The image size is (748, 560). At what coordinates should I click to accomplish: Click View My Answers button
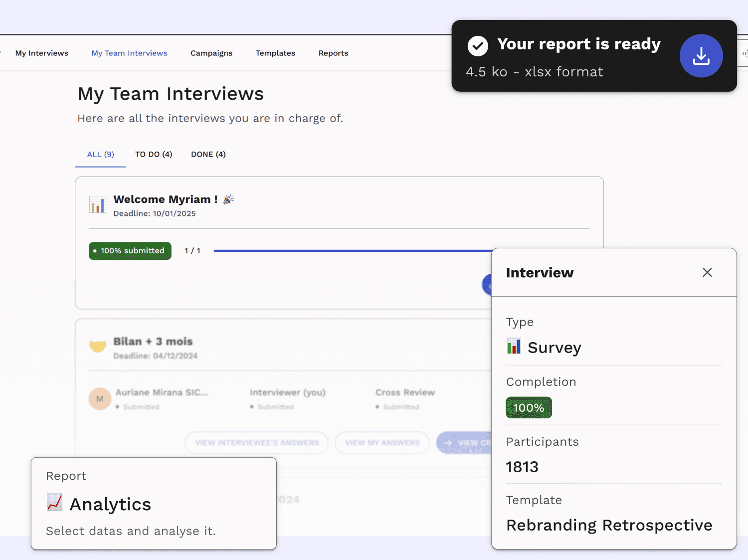(382, 443)
